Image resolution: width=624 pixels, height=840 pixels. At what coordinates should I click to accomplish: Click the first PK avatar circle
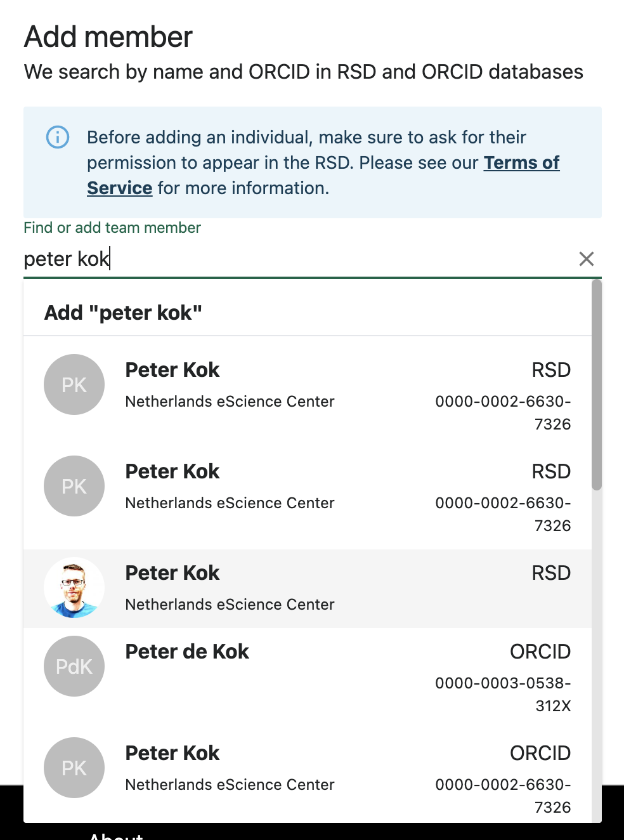74,384
